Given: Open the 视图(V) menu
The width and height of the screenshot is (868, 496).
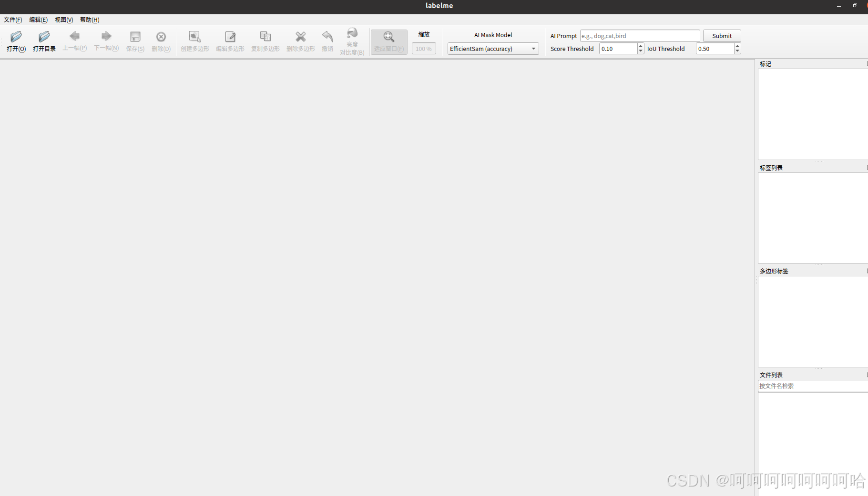Looking at the screenshot, I should (x=64, y=20).
